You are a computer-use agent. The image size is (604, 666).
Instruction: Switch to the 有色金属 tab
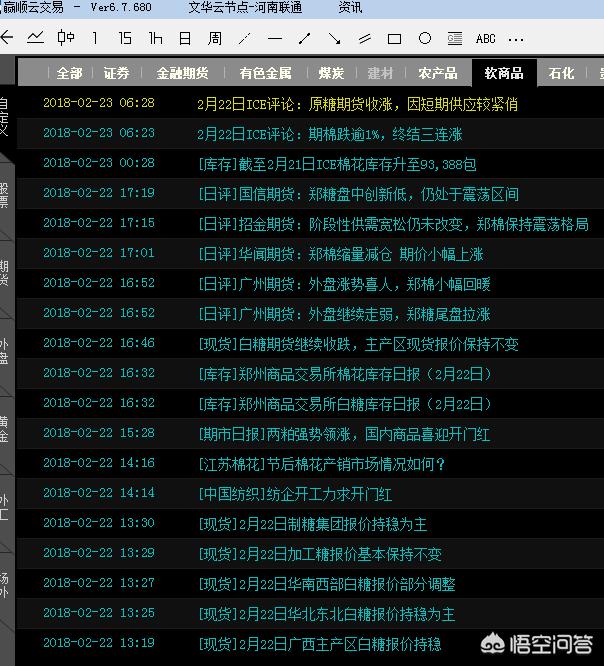click(x=265, y=73)
